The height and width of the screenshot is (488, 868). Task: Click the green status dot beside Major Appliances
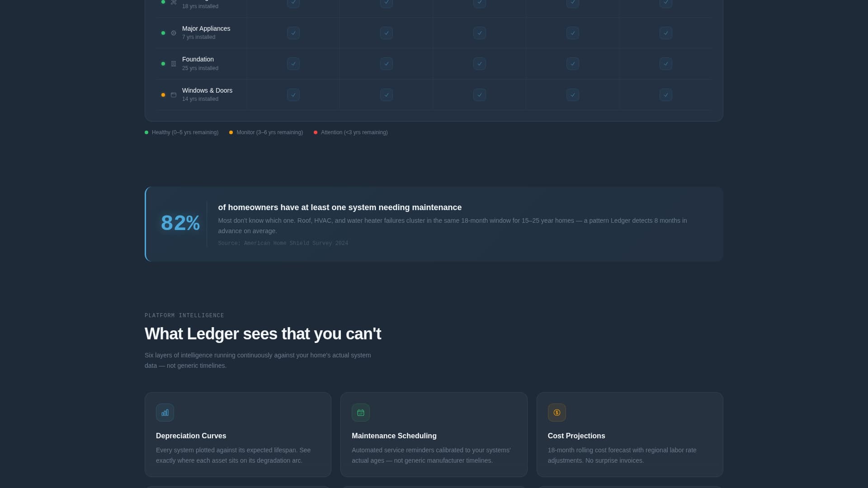click(163, 33)
